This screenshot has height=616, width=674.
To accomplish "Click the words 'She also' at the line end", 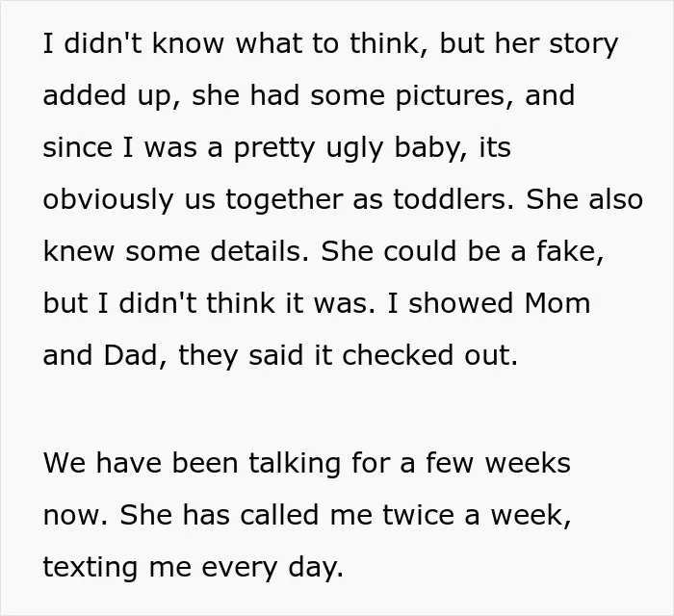I will pos(584,200).
